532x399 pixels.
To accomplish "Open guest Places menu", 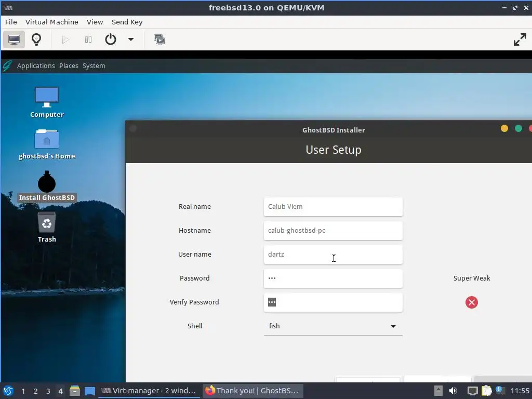I will coord(69,66).
